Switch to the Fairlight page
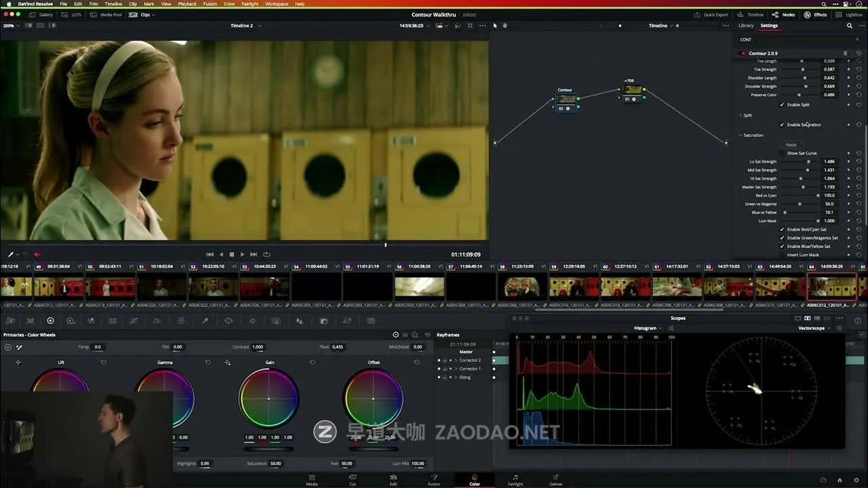Viewport: 868px width, 488px height. 515,480
